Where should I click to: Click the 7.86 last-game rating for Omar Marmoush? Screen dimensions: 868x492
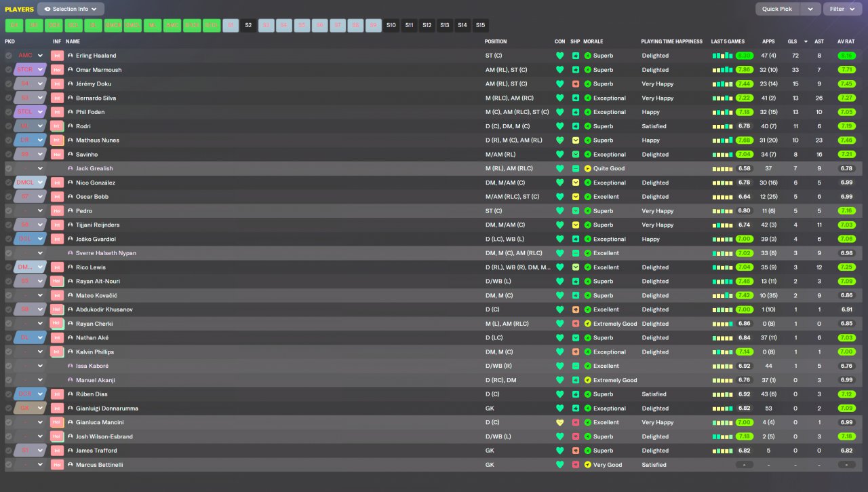click(744, 70)
